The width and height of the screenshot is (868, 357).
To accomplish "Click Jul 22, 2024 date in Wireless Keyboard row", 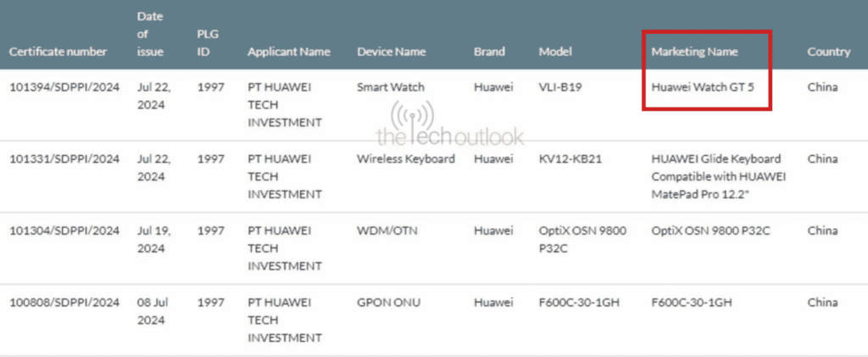I will [154, 168].
